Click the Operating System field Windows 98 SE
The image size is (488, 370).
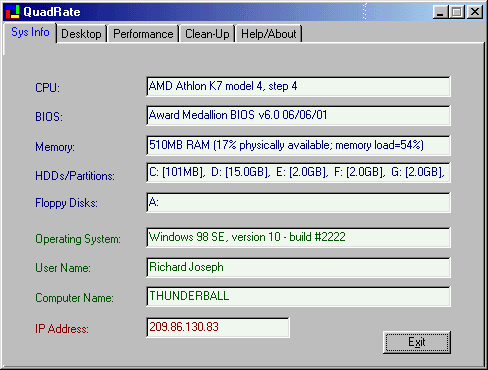(298, 237)
